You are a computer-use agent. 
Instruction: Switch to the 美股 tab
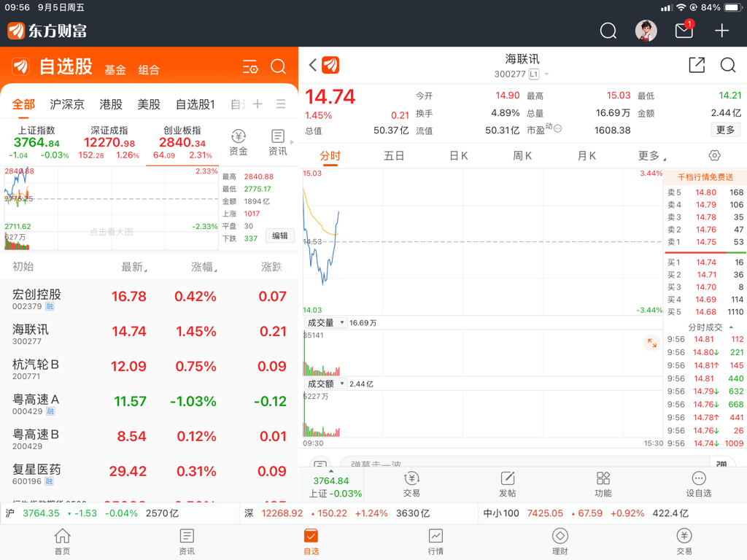[x=149, y=104]
